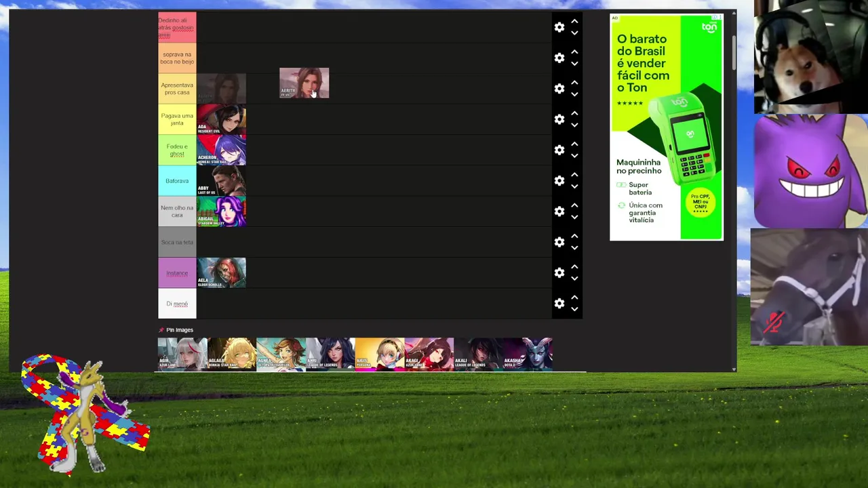The width and height of the screenshot is (868, 488).
Task: Click the yellow 'Apresentava pros casa' label
Action: click(x=177, y=89)
